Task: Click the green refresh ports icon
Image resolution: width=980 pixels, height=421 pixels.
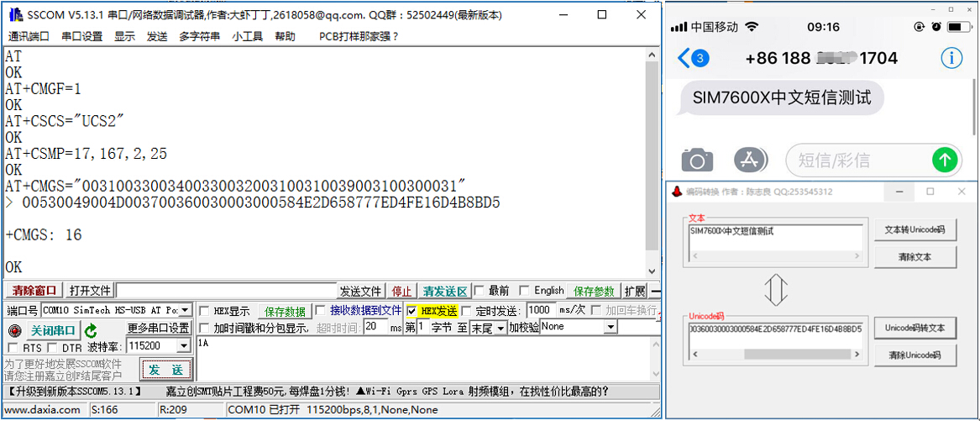Action: pyautogui.click(x=92, y=330)
